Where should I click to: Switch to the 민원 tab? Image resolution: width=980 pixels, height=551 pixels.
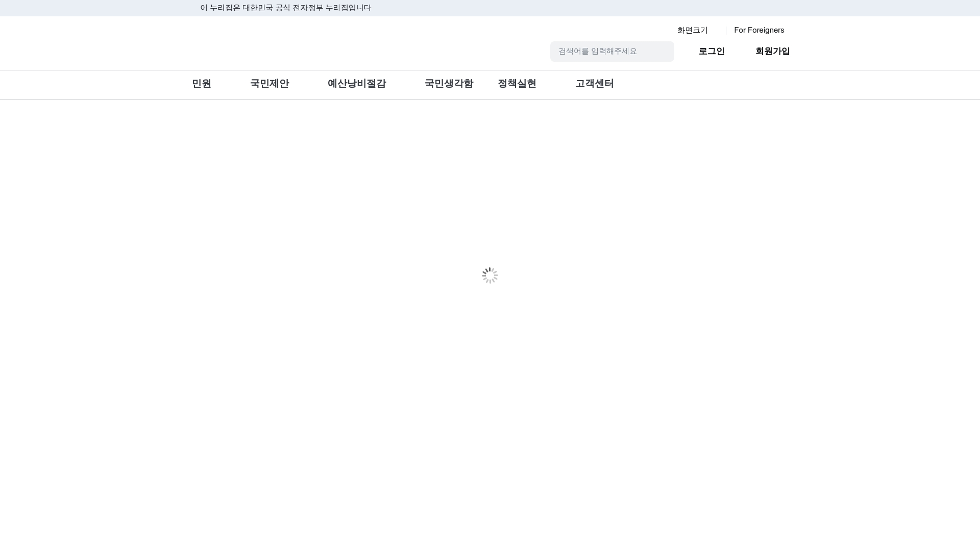click(202, 84)
